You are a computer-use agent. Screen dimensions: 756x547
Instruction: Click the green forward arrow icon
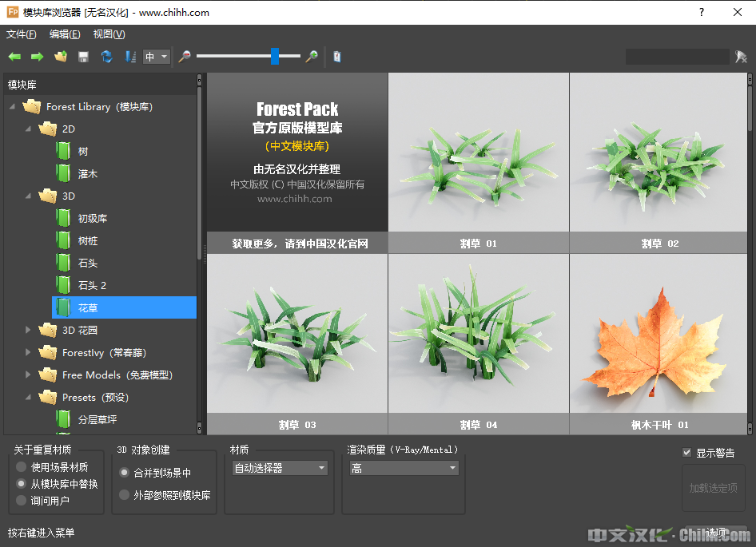(37, 57)
